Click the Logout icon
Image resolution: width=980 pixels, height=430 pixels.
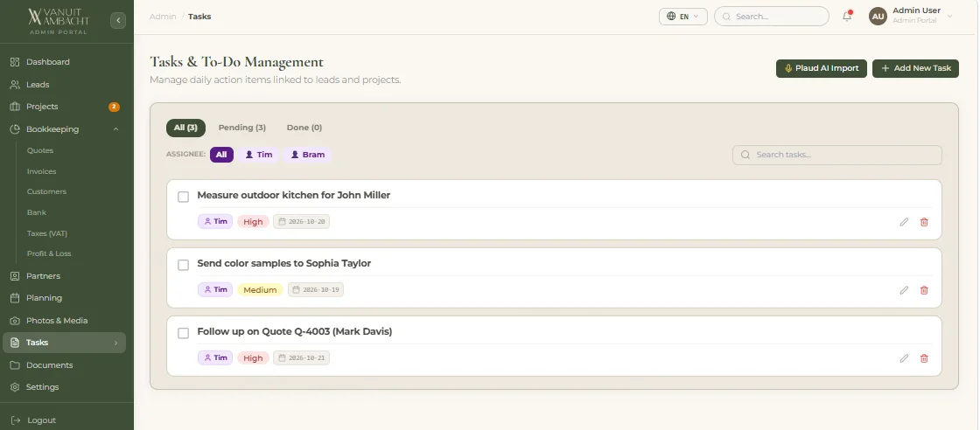[17, 420]
